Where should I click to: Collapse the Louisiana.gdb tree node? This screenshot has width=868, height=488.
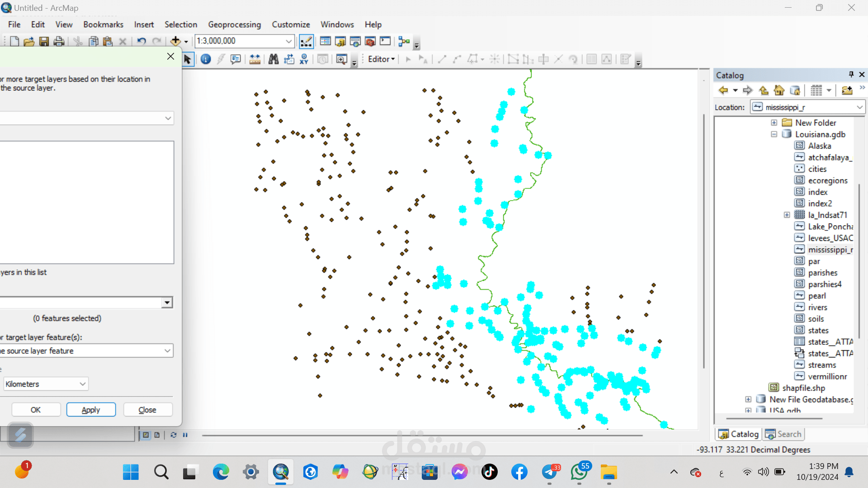coord(774,134)
